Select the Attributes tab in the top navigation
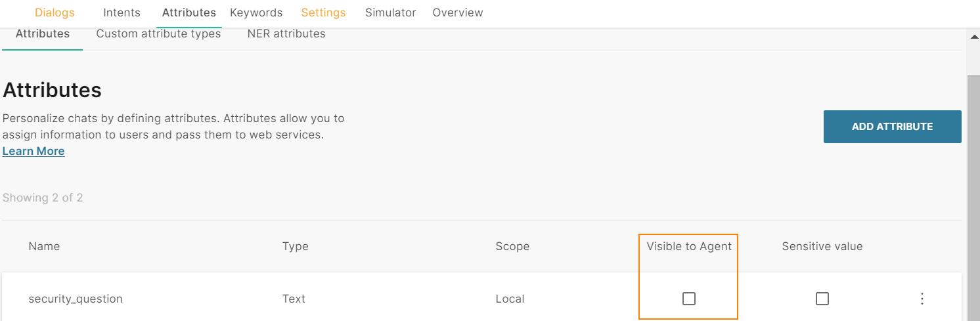 [x=189, y=12]
